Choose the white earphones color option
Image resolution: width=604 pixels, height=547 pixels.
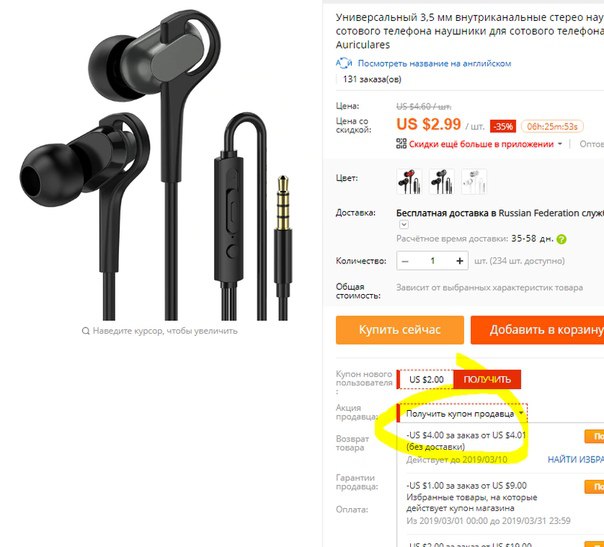474,181
